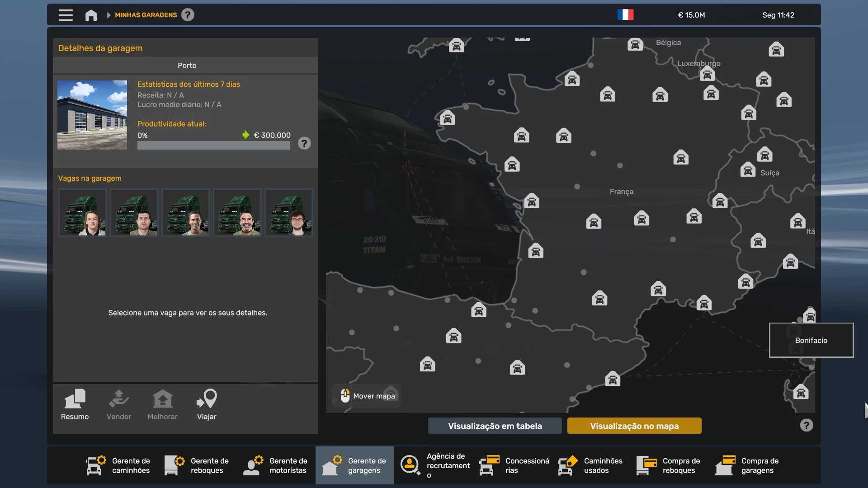Go to the home screen icon
The image size is (868, 488).
91,15
